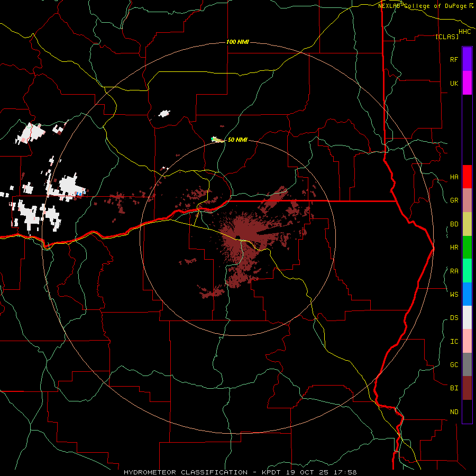The height and width of the screenshot is (476, 476).
Task: Click the RF purple legend swatch
Action: click(x=467, y=59)
